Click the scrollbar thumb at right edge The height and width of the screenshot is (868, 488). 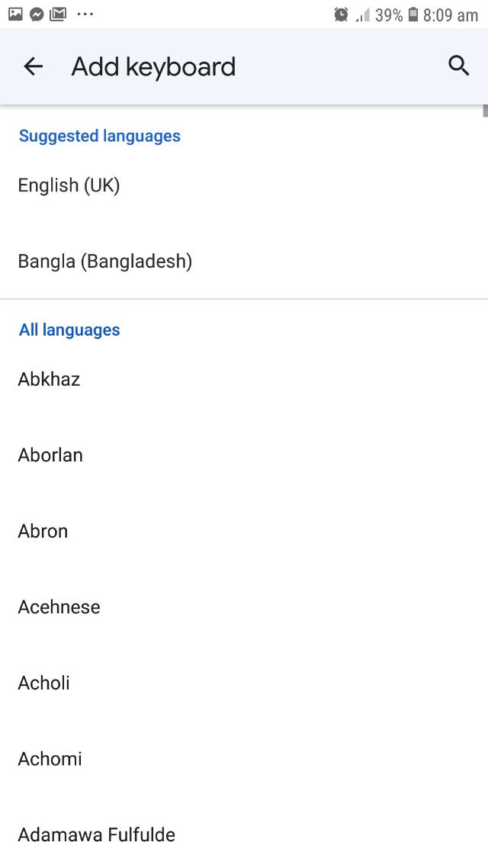click(x=485, y=110)
